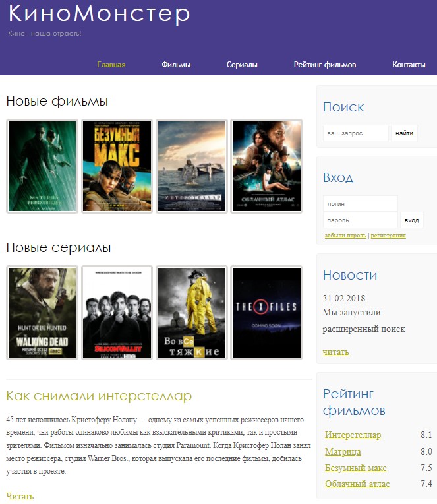Open Матрица in the rating list
Screen dimensions: 437x504
pos(343,452)
